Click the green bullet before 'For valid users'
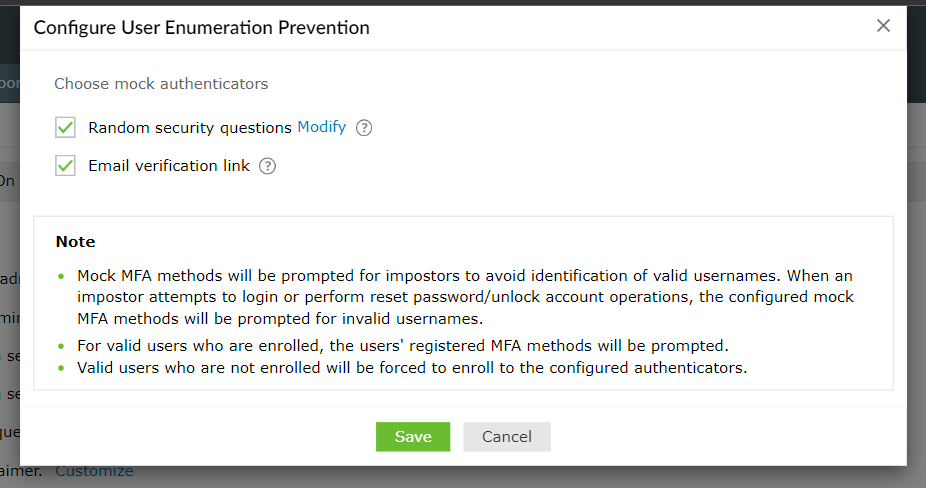The height and width of the screenshot is (488, 926). pyautogui.click(x=61, y=347)
